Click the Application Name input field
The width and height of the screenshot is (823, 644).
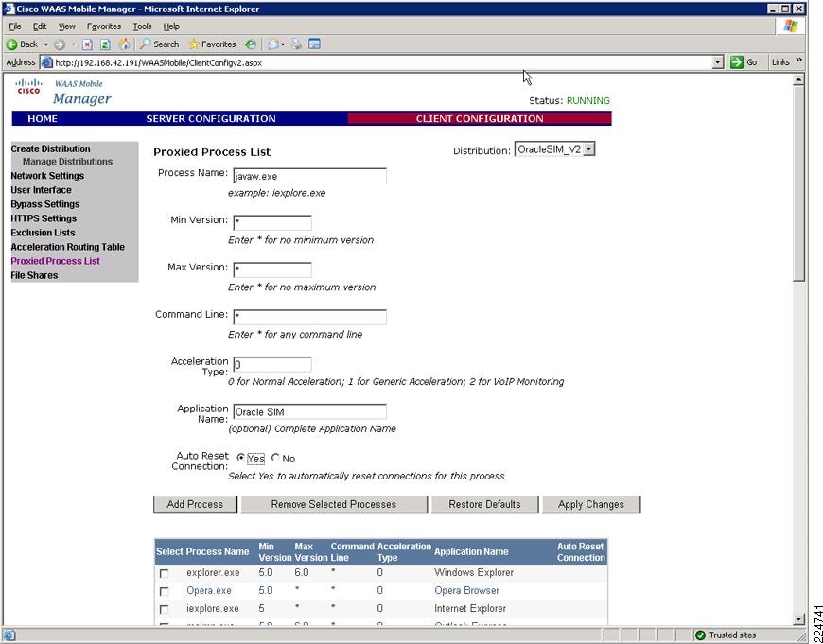tap(309, 411)
